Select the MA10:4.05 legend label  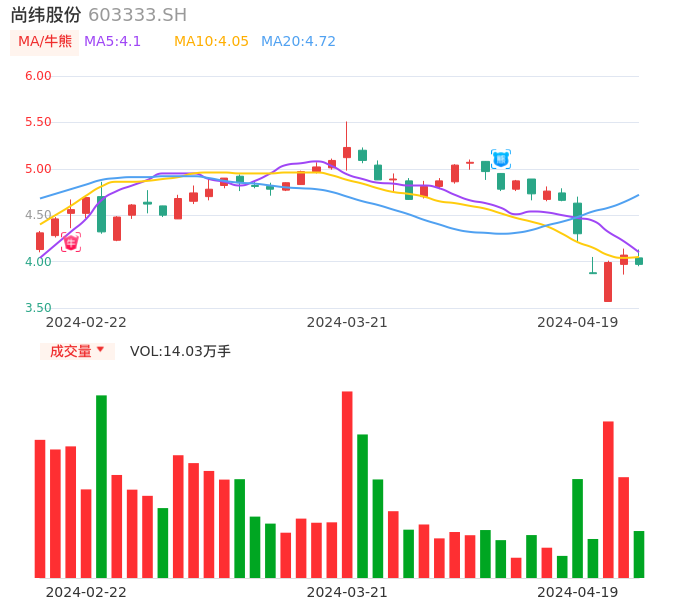[x=211, y=41]
